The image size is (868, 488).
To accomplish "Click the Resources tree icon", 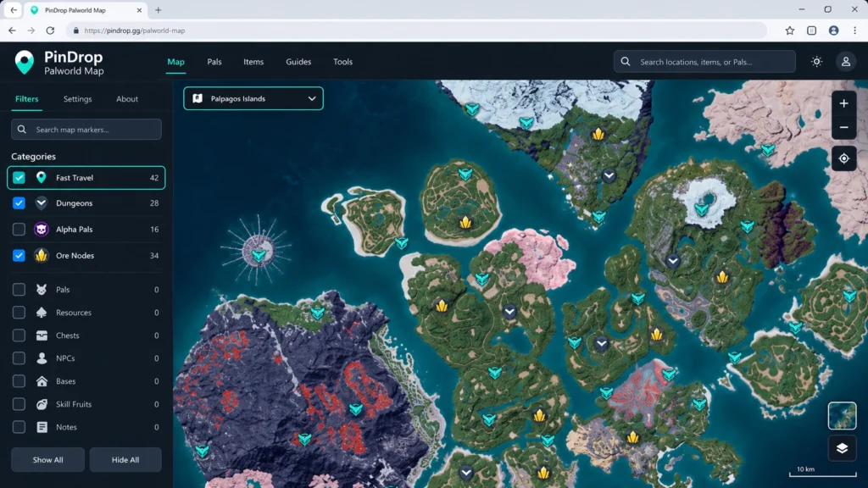I will (42, 313).
